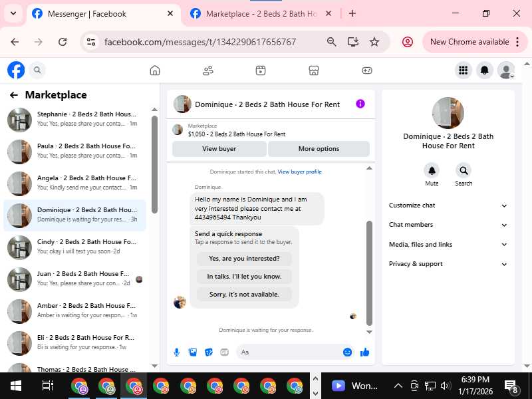Open the Reels video icon
The height and width of the screenshot is (399, 532).
tap(261, 70)
